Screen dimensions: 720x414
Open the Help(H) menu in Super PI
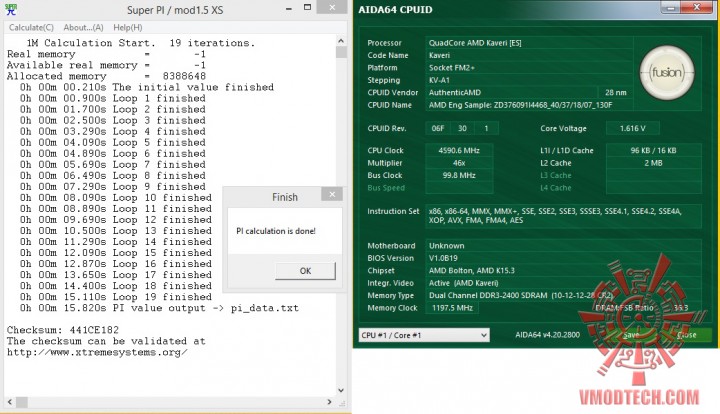pyautogui.click(x=128, y=28)
